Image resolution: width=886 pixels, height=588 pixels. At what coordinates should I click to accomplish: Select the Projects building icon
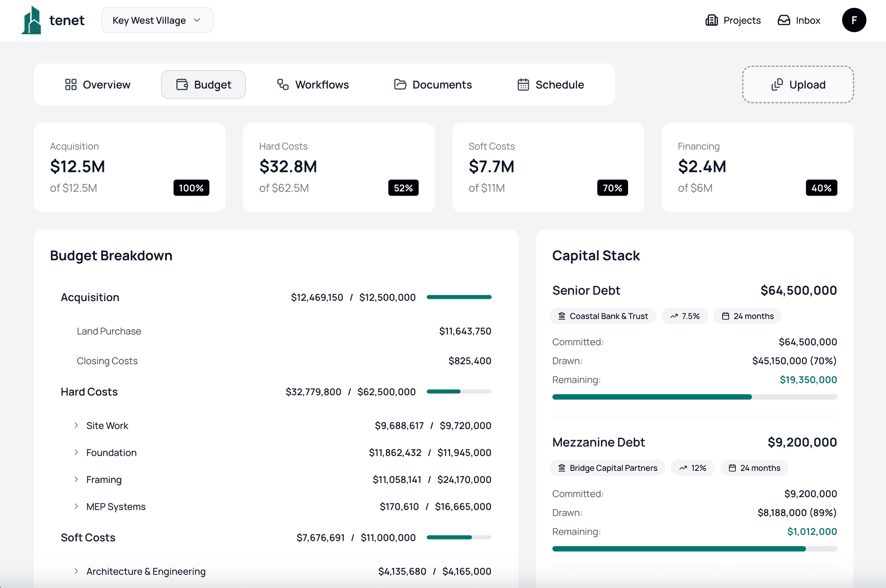pyautogui.click(x=712, y=20)
